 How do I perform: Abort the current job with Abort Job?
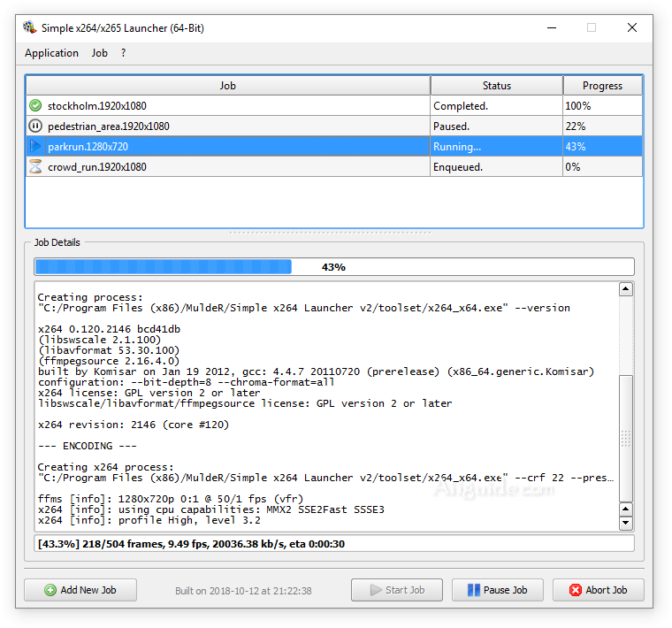click(599, 590)
